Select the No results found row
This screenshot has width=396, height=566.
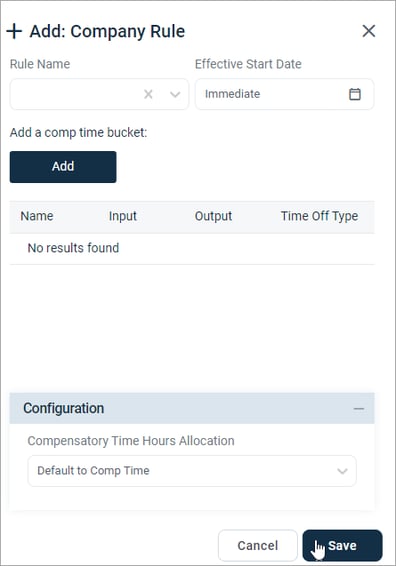click(x=192, y=248)
